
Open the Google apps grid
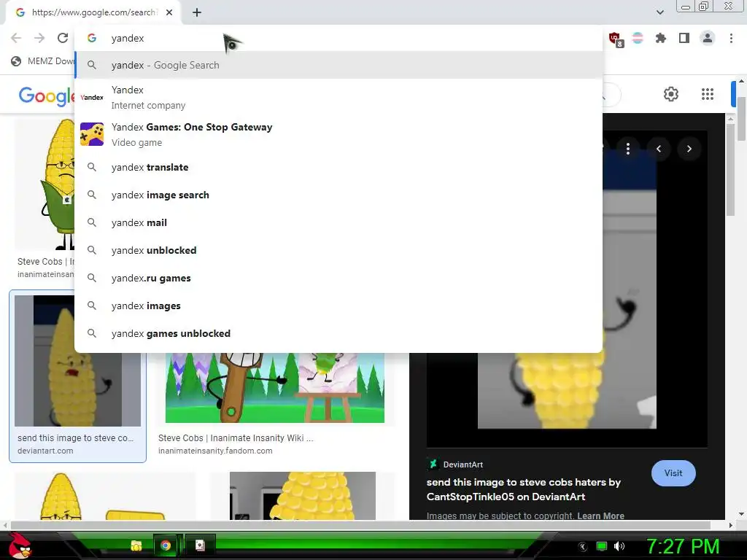708,94
